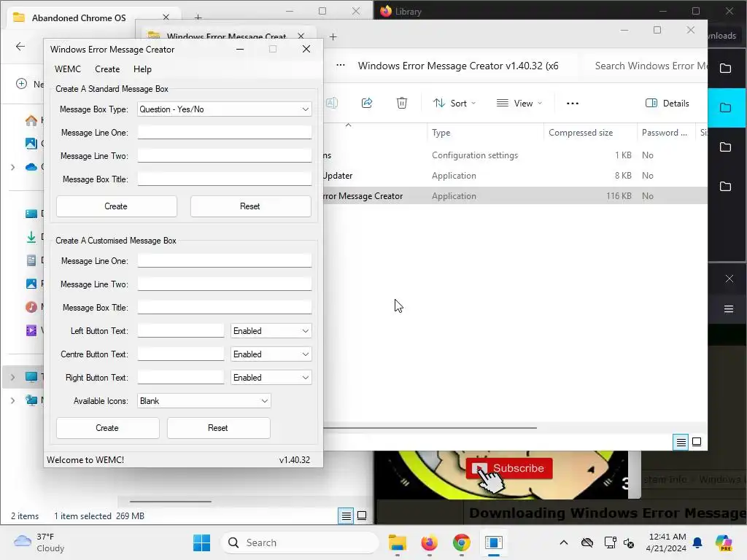The height and width of the screenshot is (560, 747).
Task: Click the Subscribe button in the video
Action: tap(509, 468)
